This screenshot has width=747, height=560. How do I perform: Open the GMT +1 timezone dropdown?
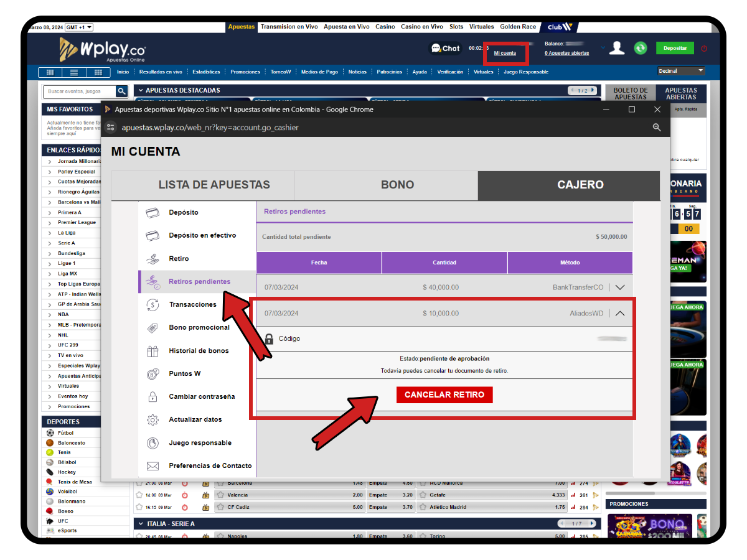pyautogui.click(x=79, y=27)
